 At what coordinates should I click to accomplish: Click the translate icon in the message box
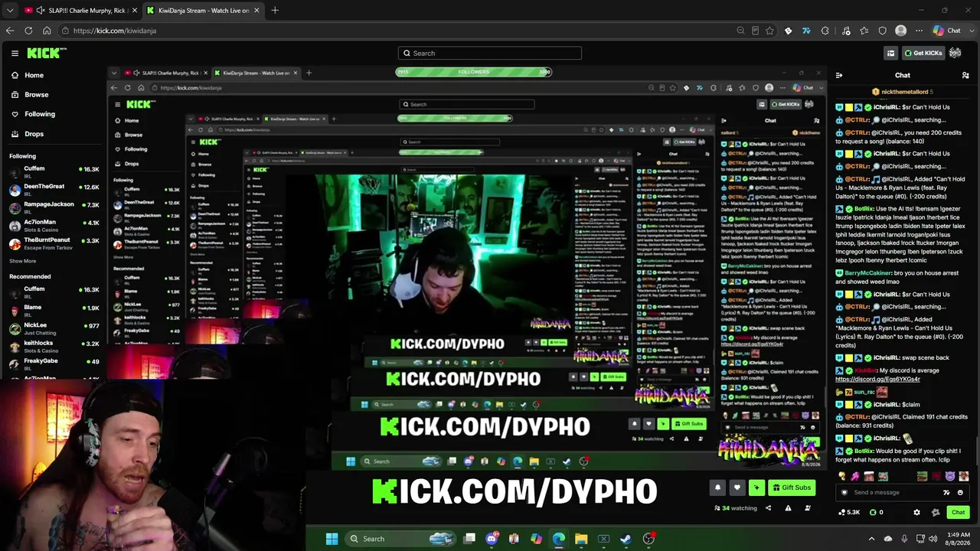click(x=946, y=493)
